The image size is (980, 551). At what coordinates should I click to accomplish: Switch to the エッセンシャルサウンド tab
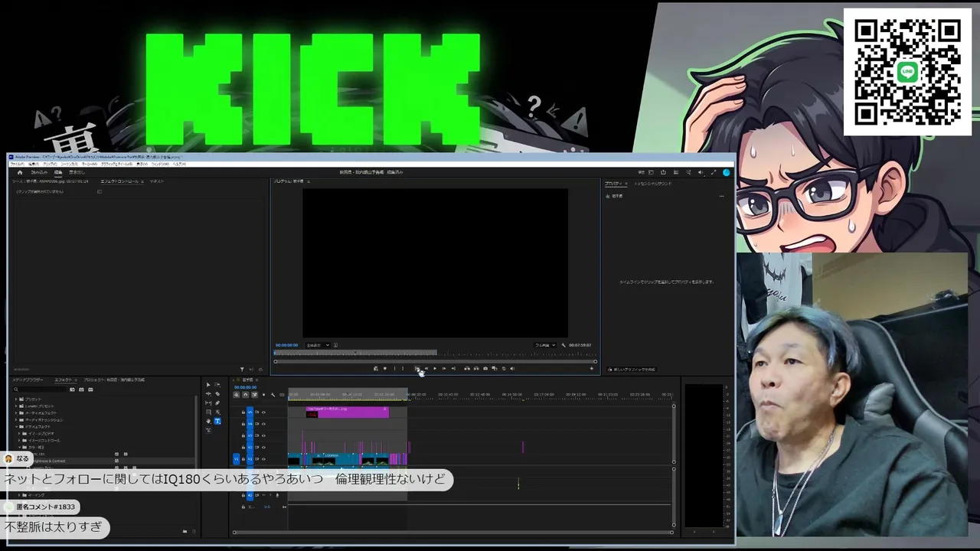[652, 184]
